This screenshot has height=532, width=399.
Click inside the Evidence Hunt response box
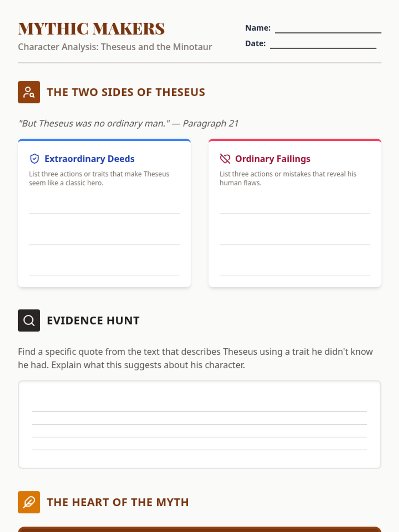click(x=199, y=425)
